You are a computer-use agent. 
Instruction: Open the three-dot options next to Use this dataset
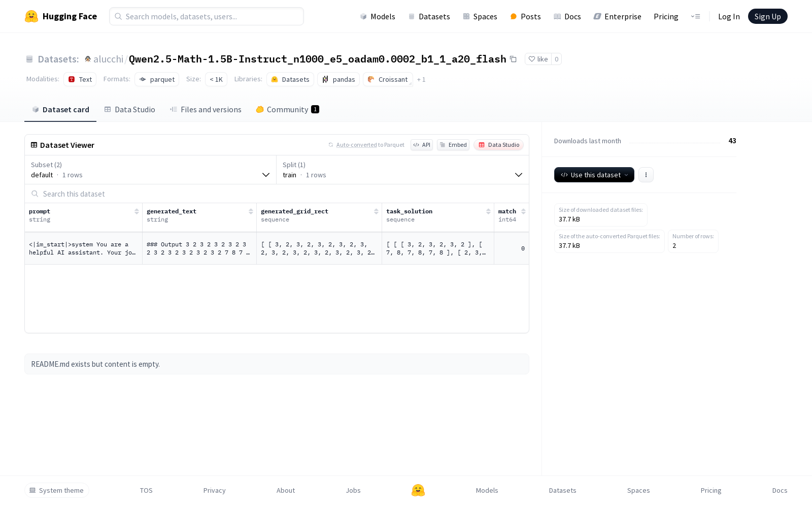(x=646, y=175)
